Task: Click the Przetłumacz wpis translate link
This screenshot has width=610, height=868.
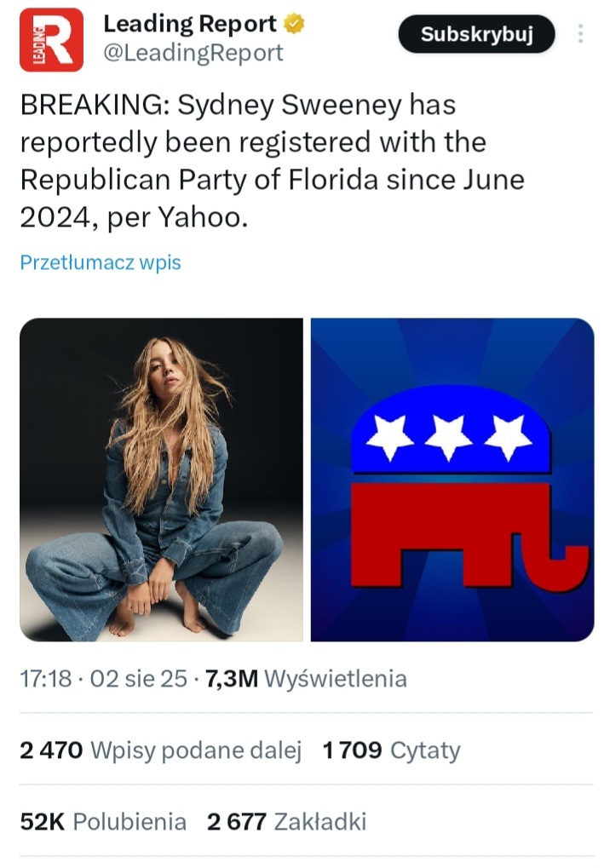Action: (x=101, y=262)
